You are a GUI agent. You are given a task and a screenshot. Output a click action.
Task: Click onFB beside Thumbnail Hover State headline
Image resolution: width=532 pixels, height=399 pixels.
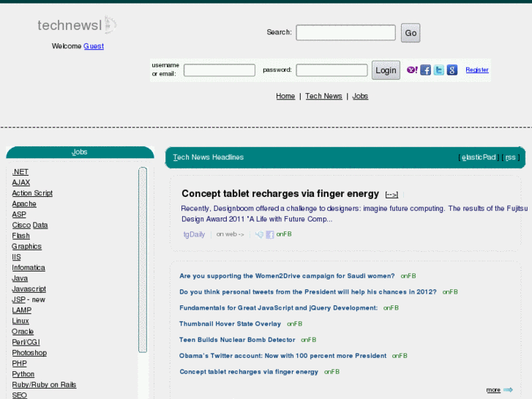pyautogui.click(x=294, y=324)
